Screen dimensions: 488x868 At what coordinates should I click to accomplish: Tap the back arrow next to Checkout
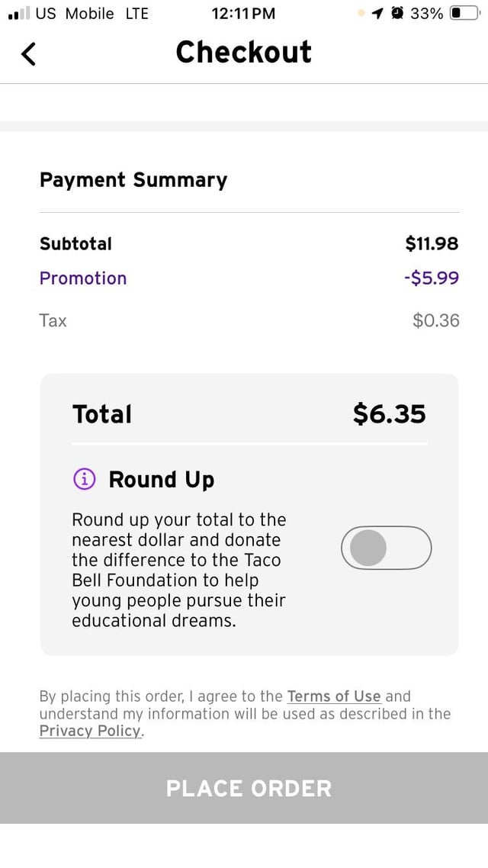coord(29,53)
